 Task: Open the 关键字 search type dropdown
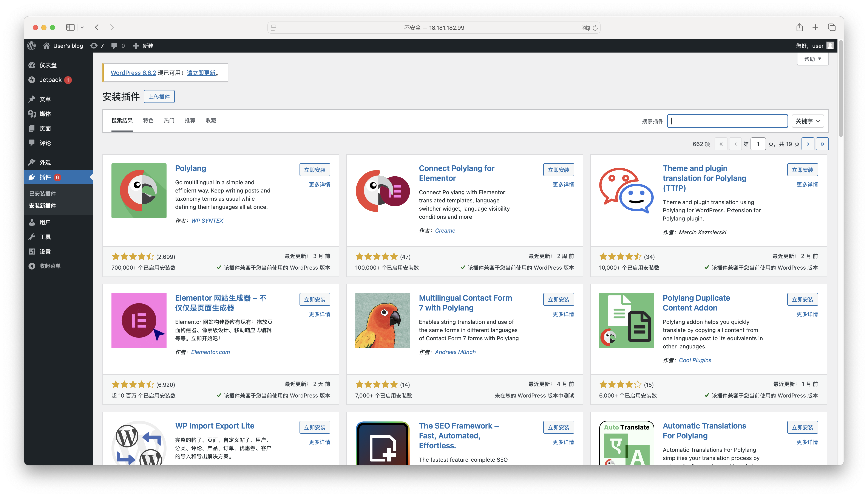coord(807,121)
